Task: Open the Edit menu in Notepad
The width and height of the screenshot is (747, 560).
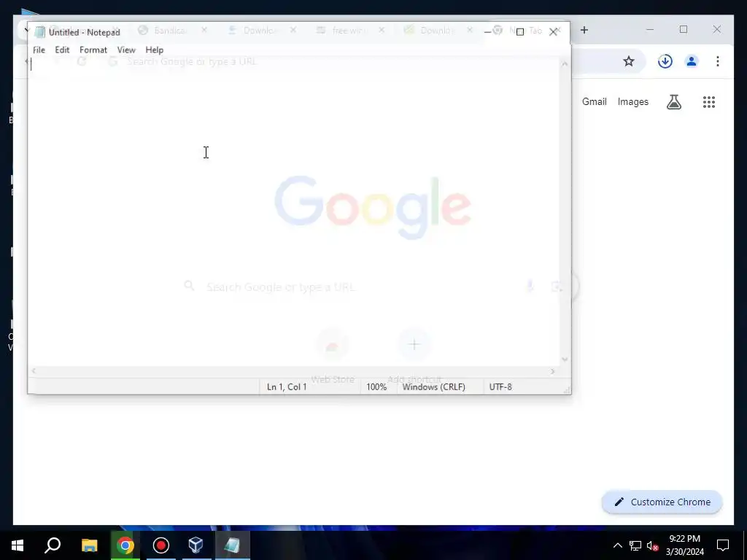Action: pyautogui.click(x=62, y=50)
